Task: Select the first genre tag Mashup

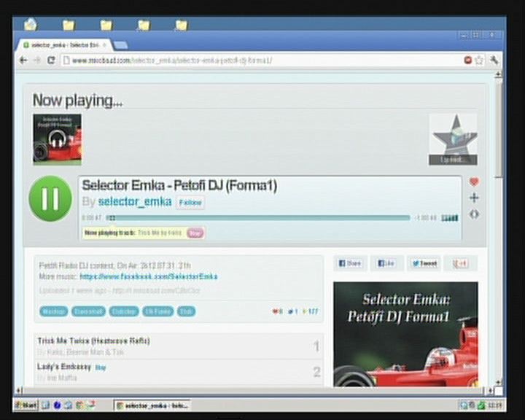Action: click(53, 311)
